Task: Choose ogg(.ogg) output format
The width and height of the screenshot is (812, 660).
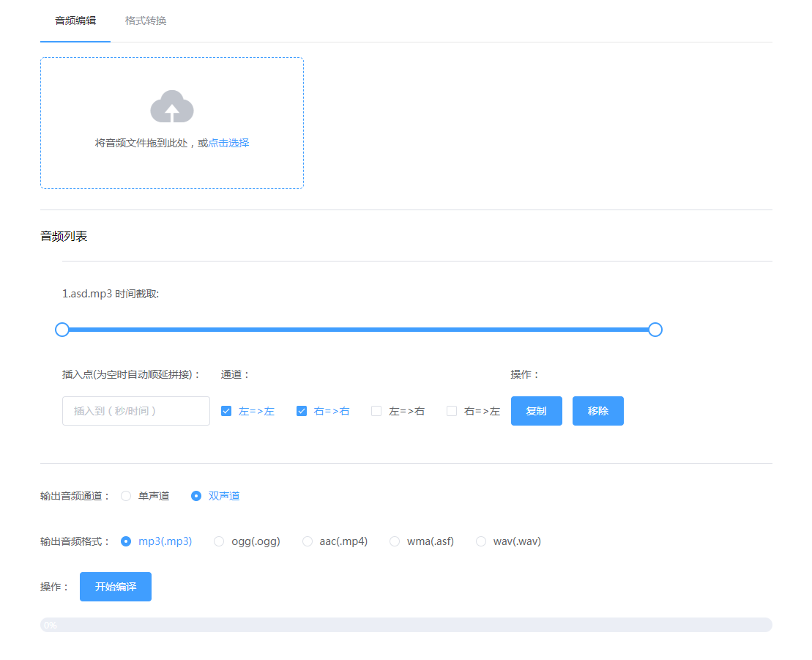Action: 219,541
